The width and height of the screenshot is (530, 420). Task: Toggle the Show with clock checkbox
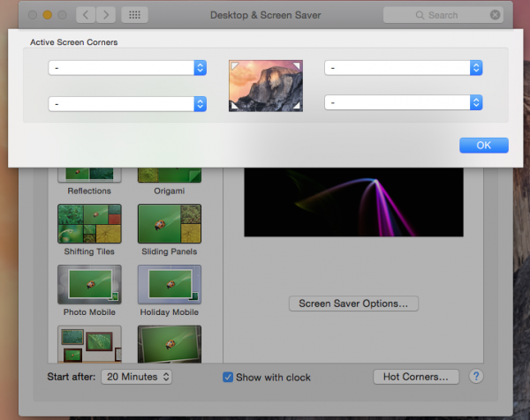click(229, 378)
